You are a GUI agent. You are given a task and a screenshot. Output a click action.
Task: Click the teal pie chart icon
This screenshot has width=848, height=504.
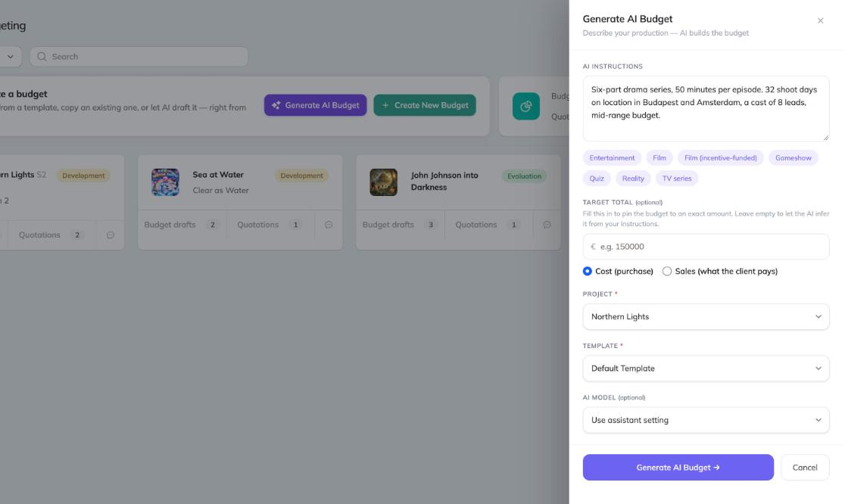pyautogui.click(x=525, y=106)
